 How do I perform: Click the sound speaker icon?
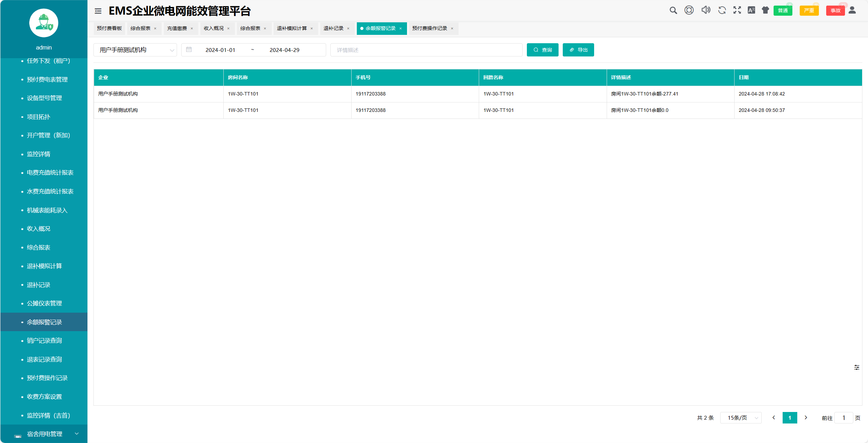pyautogui.click(x=706, y=10)
